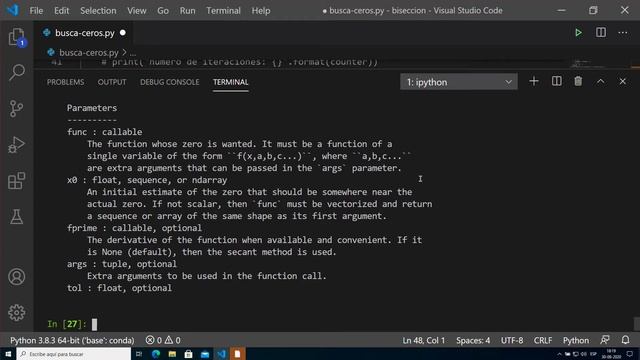Switch to the PROBLEMS tab

[65, 82]
